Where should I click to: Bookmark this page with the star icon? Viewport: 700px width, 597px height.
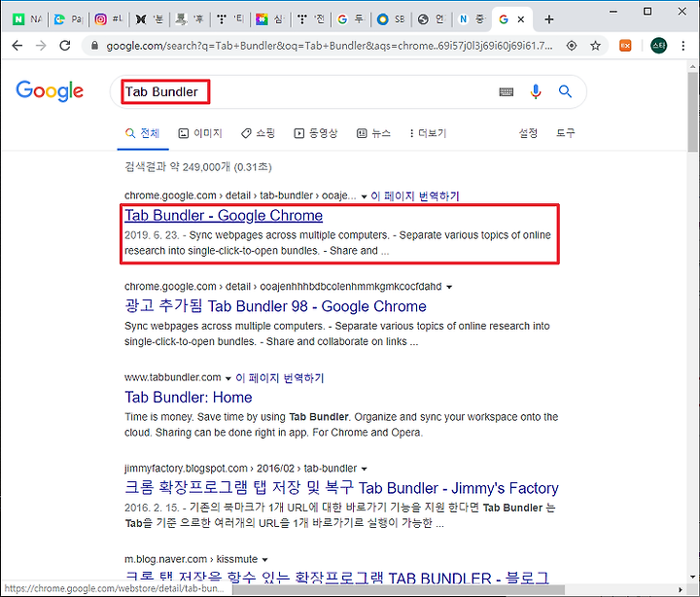coord(595,46)
